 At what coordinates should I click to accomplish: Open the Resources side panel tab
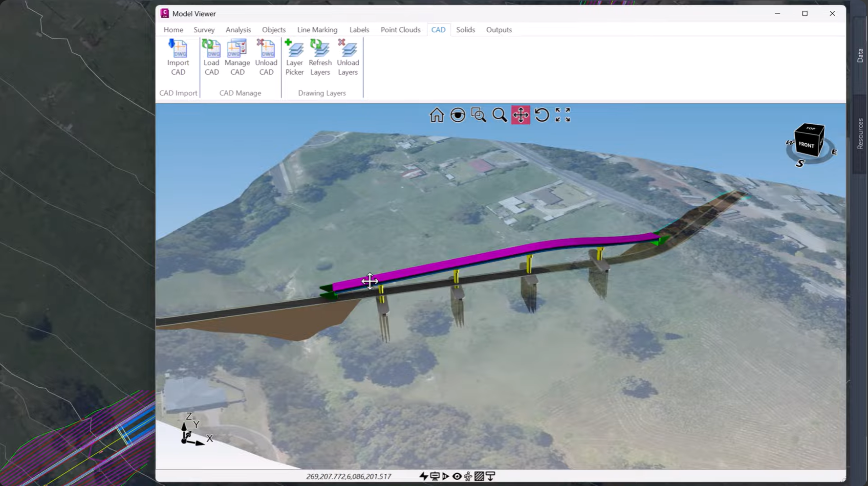[860, 133]
